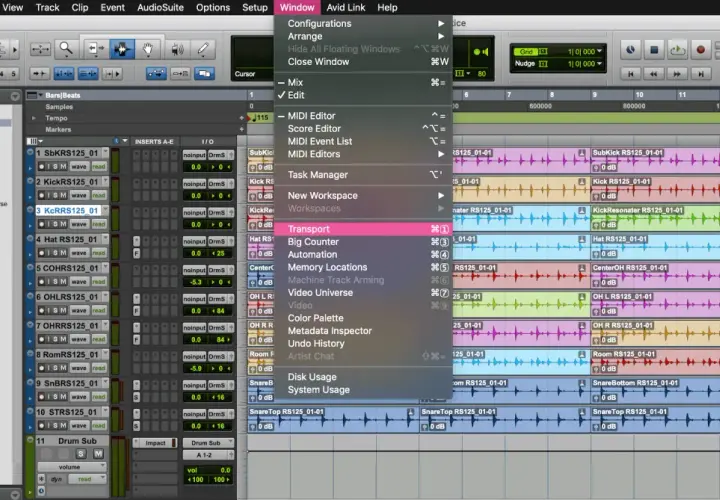Open the Drum Sub volume view selector
The height and width of the screenshot is (500, 720).
(72, 466)
